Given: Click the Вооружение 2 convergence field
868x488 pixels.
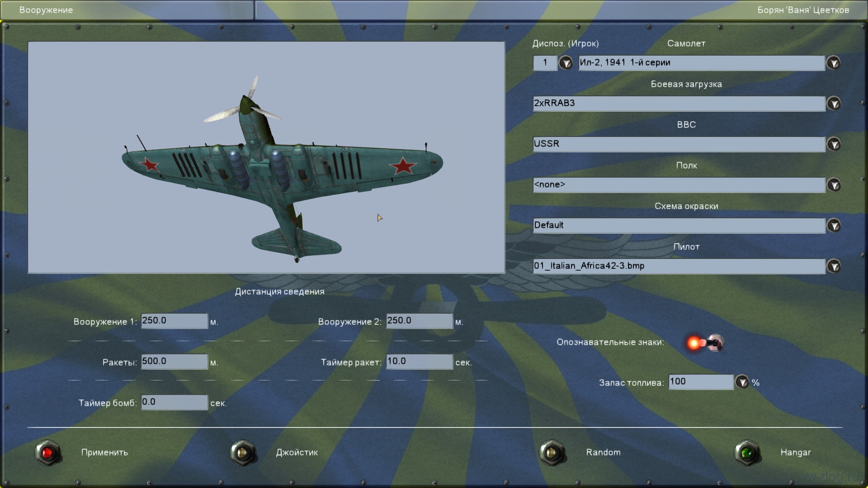Looking at the screenshot, I should click(x=419, y=321).
